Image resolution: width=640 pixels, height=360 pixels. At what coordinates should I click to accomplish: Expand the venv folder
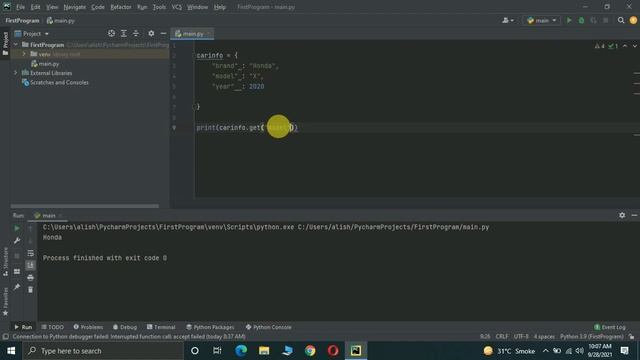pos(24,54)
